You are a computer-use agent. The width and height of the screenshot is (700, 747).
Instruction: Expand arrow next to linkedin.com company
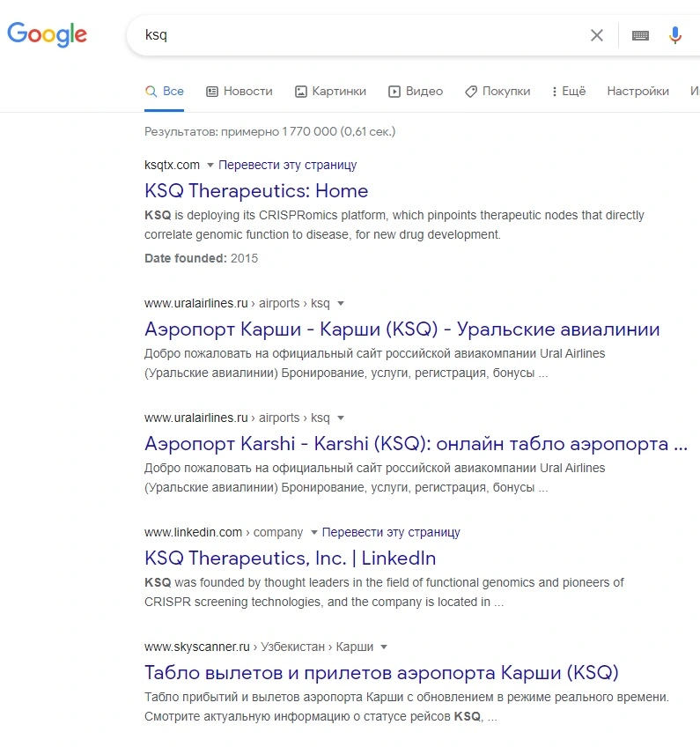pos(313,533)
